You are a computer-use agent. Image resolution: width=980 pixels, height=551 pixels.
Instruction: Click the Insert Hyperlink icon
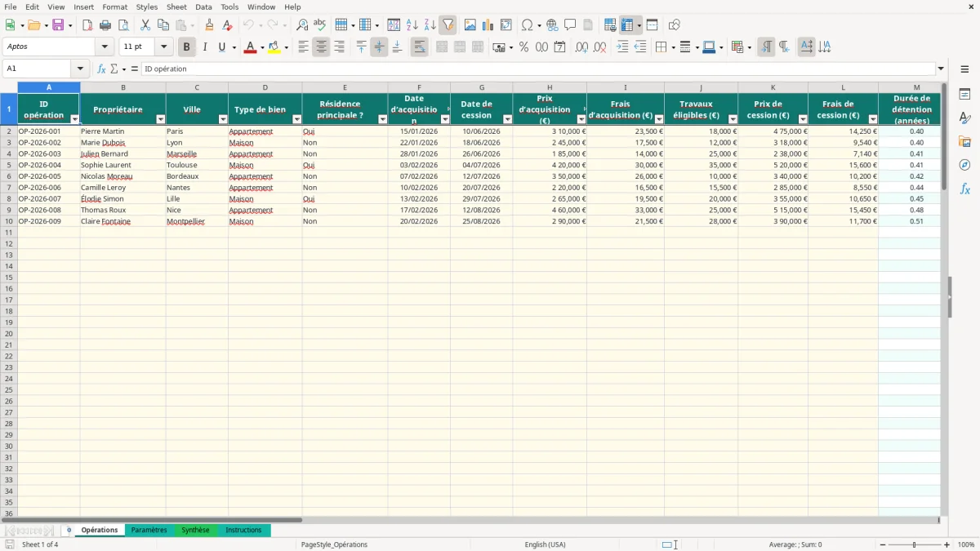(x=553, y=25)
